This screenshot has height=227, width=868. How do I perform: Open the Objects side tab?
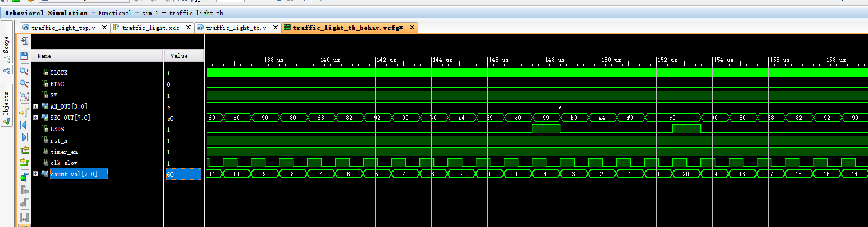7,104
